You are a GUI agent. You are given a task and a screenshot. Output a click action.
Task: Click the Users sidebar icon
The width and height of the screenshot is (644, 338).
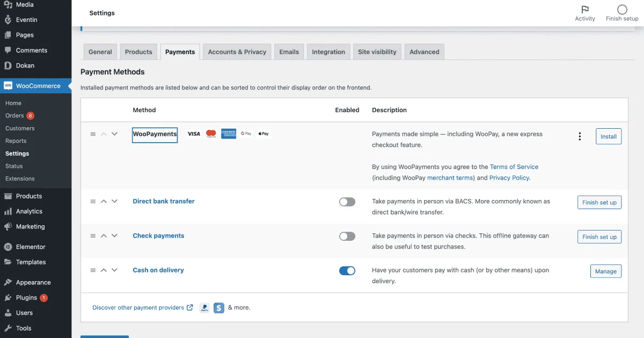click(x=8, y=313)
